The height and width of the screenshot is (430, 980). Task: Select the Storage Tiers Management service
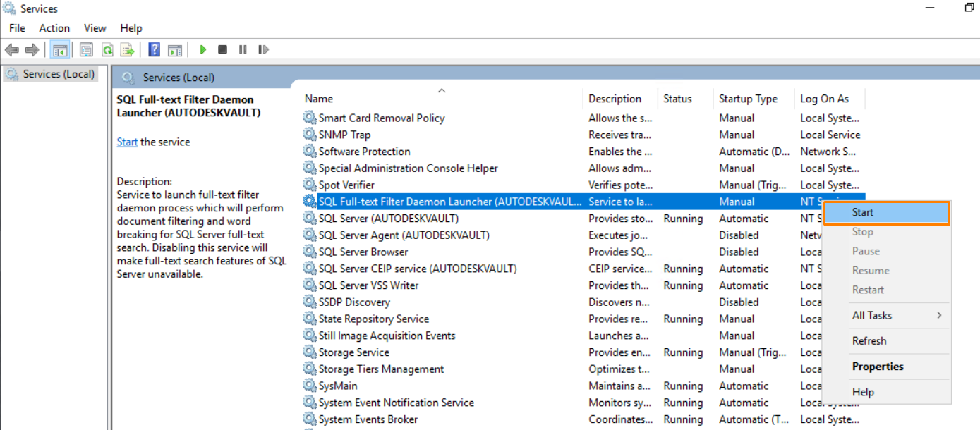(x=381, y=369)
